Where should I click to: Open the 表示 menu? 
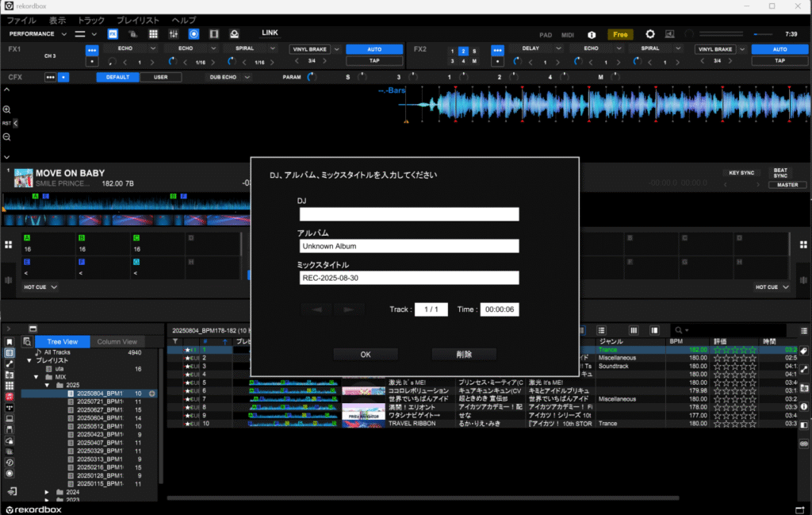point(57,20)
